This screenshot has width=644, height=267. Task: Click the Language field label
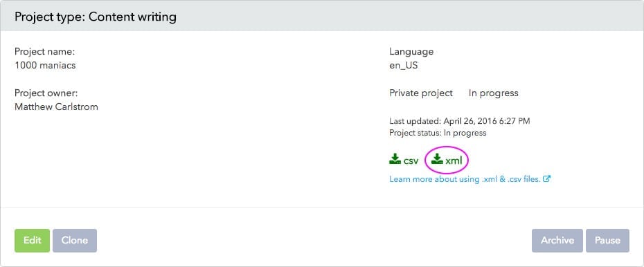pos(411,52)
